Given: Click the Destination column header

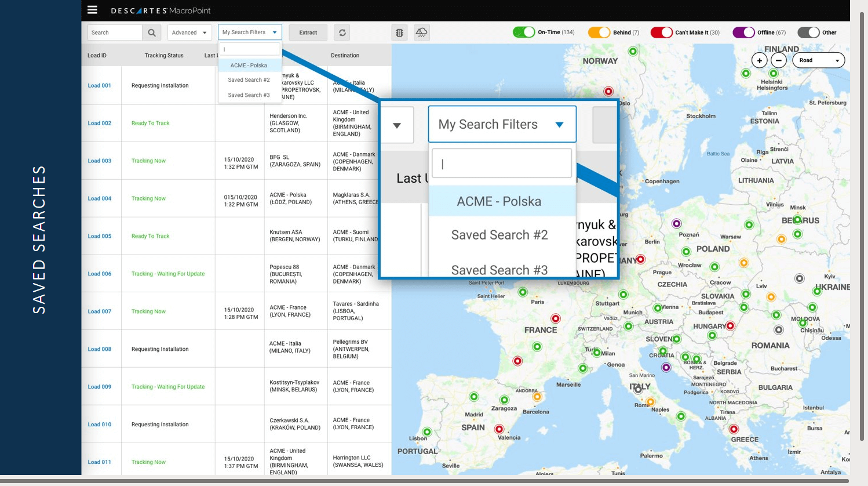Looking at the screenshot, I should click(345, 56).
